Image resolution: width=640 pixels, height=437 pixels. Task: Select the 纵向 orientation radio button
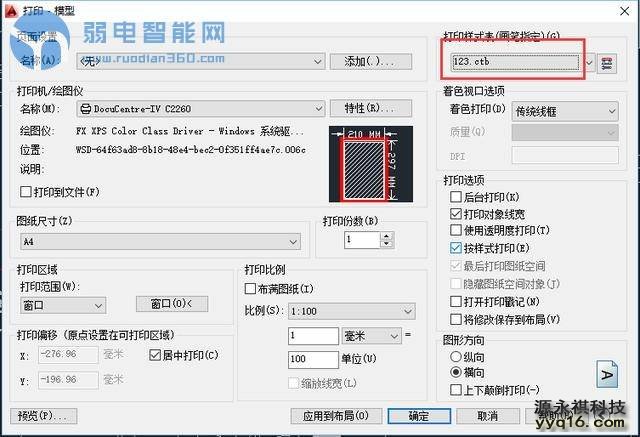[454, 356]
